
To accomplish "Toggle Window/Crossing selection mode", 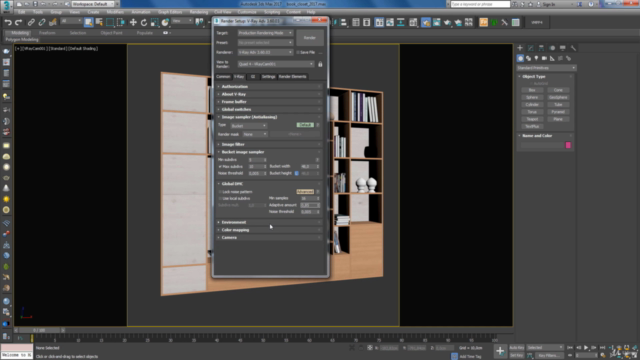I will (121, 22).
